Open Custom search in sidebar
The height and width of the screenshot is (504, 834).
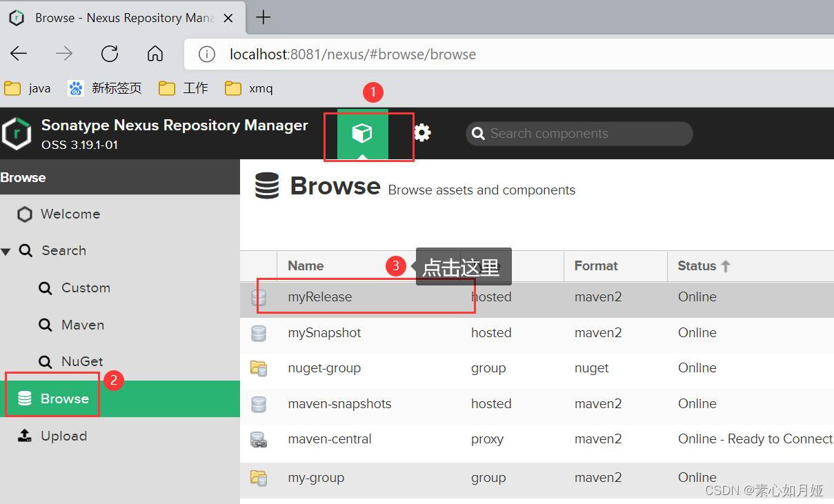[86, 288]
